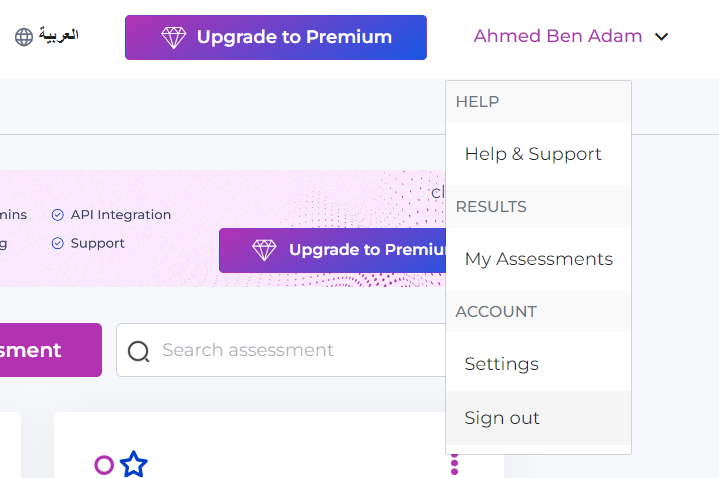Open My Assessments menu entry
This screenshot has height=478, width=719.
(538, 259)
